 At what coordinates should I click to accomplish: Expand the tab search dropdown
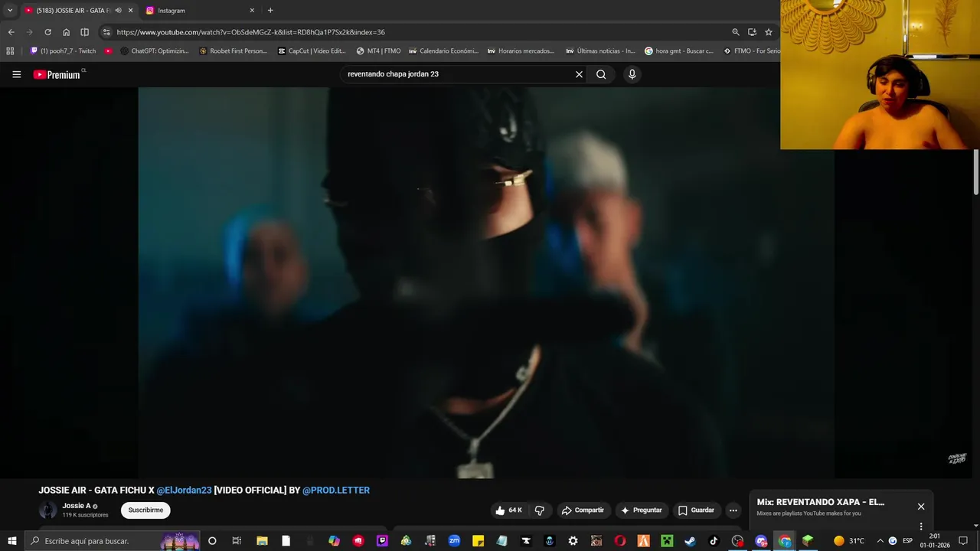click(x=10, y=11)
